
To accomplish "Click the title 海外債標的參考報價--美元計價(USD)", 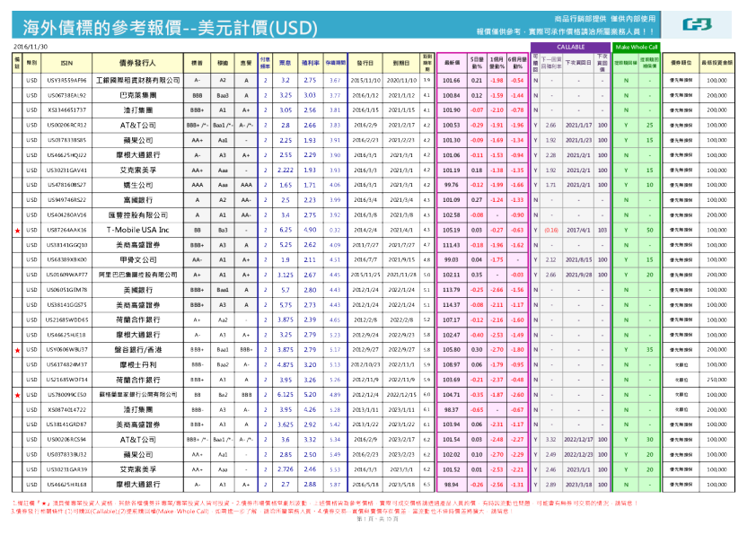I will pos(171,28).
